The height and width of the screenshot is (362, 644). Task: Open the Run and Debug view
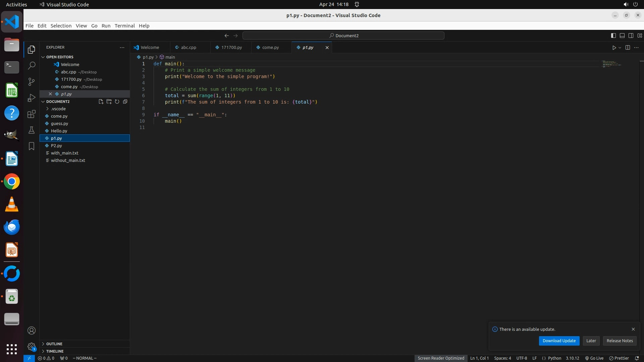[x=32, y=98]
